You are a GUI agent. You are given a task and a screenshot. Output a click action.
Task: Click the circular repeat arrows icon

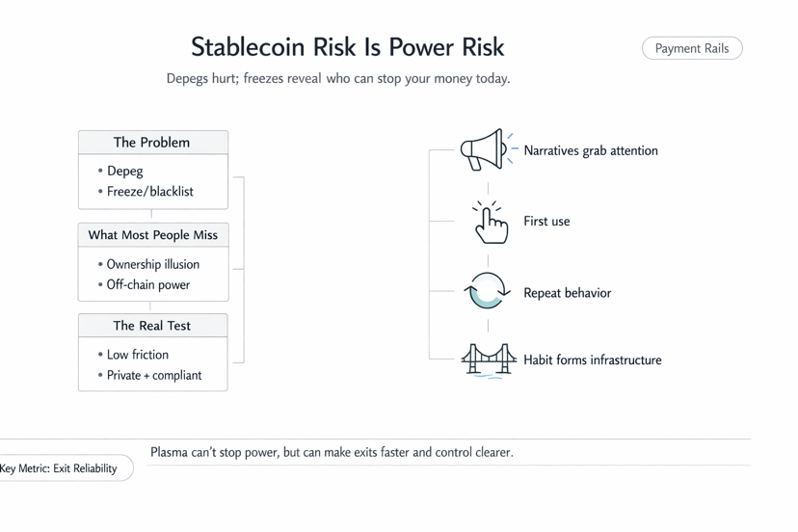pyautogui.click(x=487, y=291)
